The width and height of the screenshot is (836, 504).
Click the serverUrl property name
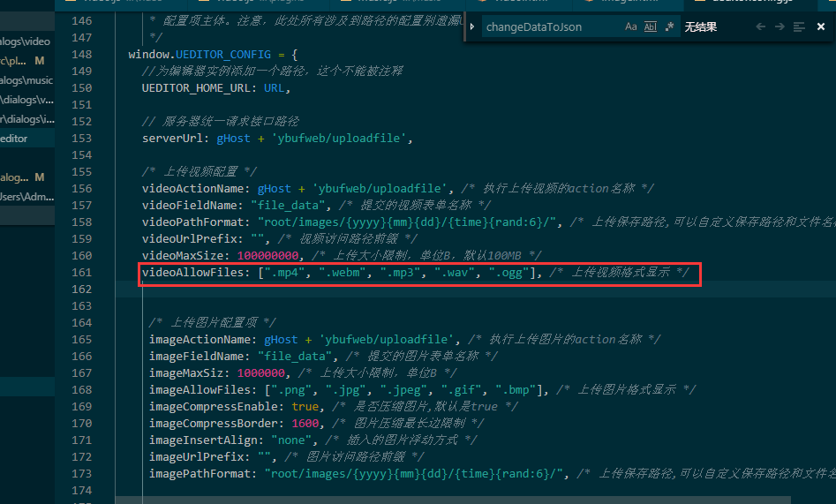pos(171,138)
